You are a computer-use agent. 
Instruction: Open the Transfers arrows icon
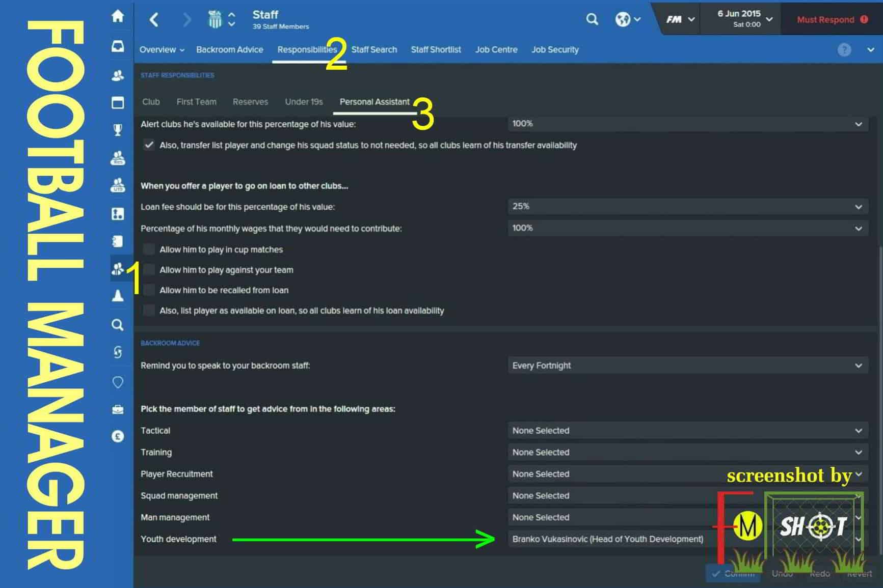click(118, 352)
